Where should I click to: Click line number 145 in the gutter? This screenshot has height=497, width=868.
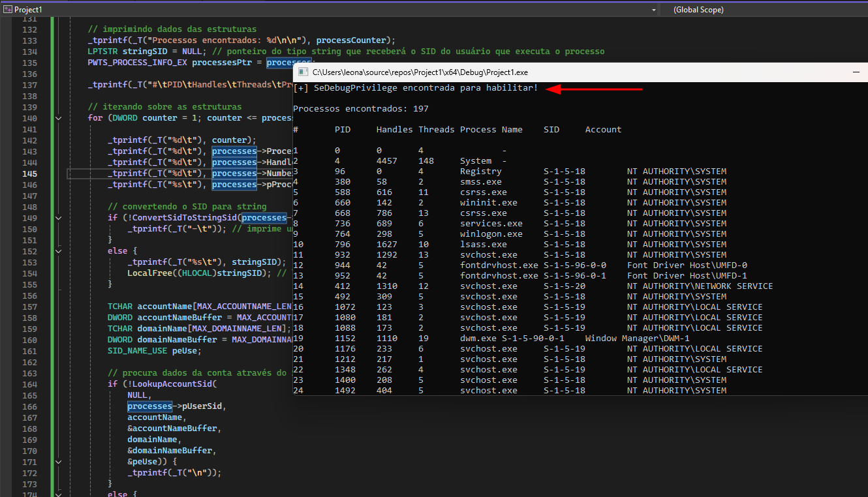(29, 173)
